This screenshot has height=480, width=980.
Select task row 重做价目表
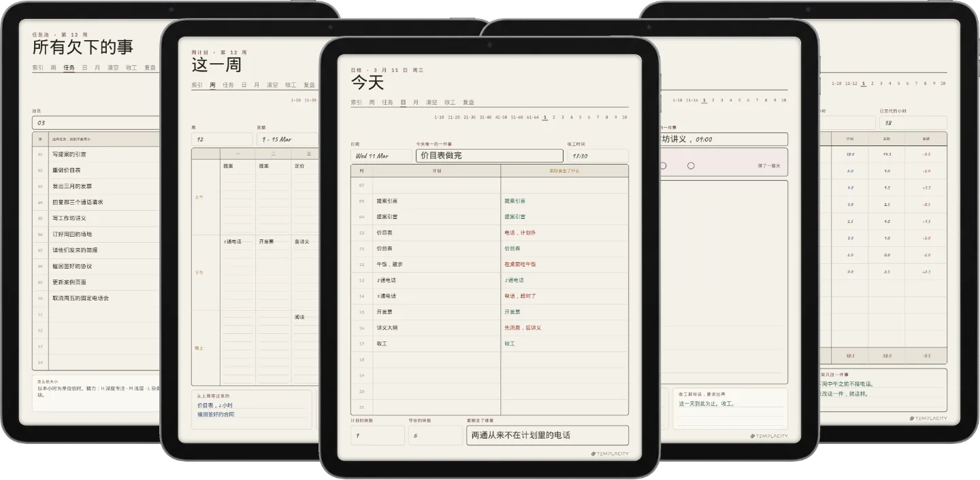[x=96, y=170]
